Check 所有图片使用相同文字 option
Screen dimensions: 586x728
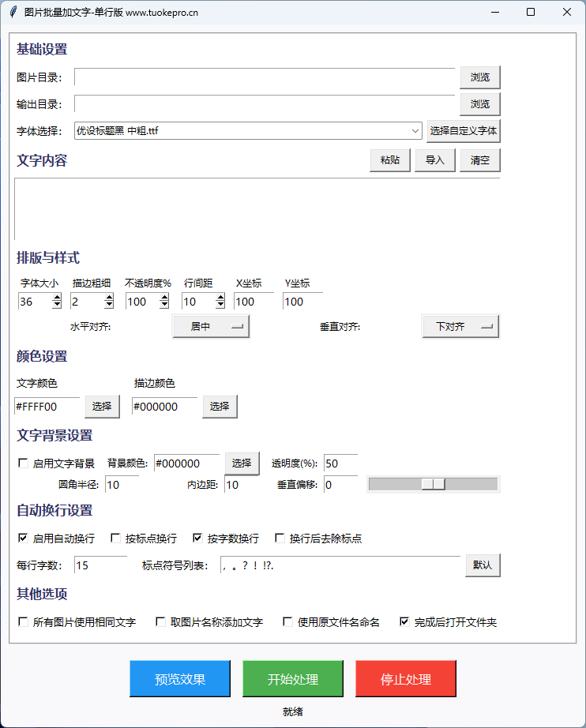[x=23, y=622]
